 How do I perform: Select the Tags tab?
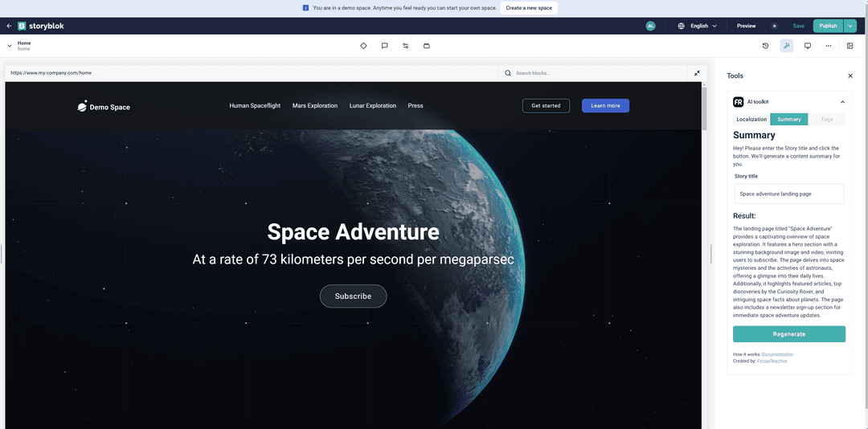[x=826, y=119]
